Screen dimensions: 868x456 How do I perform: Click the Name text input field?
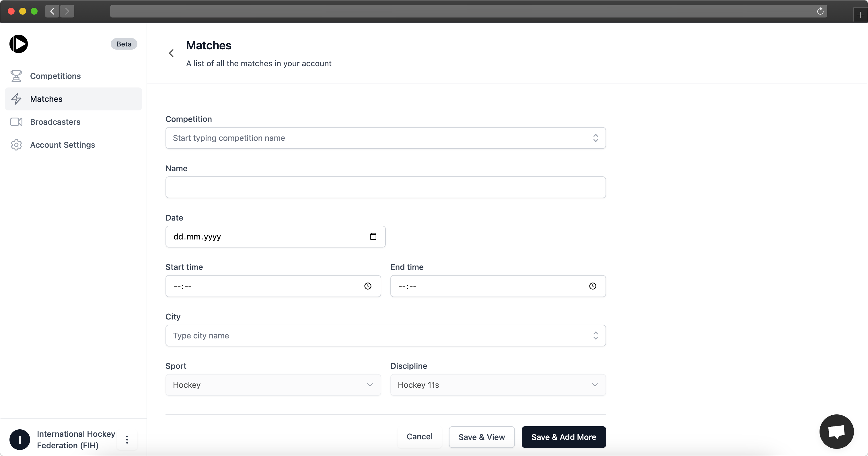[385, 187]
